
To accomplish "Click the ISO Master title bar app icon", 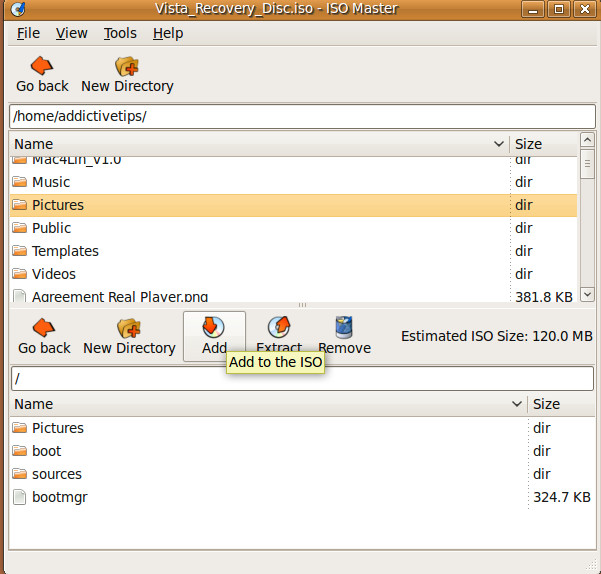I will pos(18,9).
